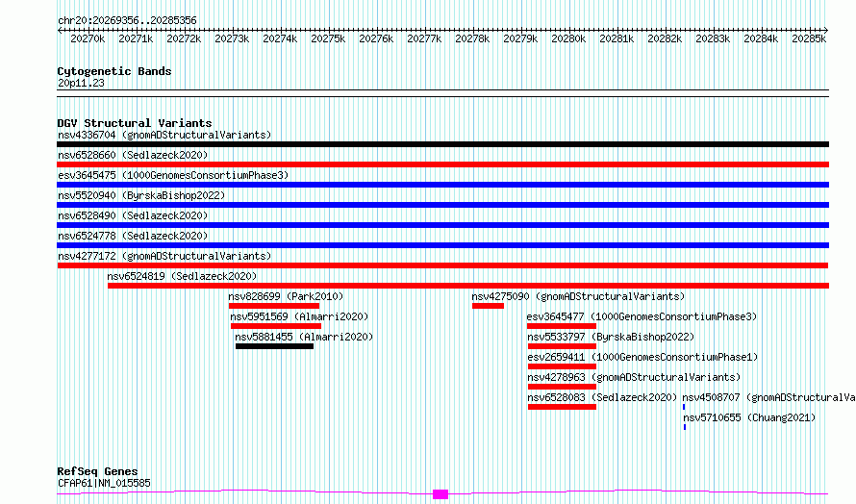Image resolution: width=856 pixels, height=504 pixels.
Task: Open variant nsv6528083 Sedlazeck2020 label
Action: click(x=602, y=397)
